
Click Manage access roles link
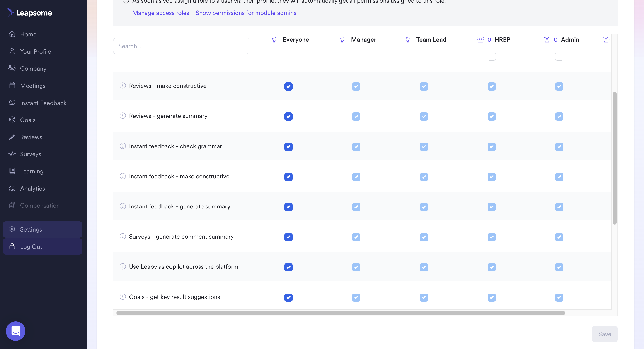(x=161, y=13)
